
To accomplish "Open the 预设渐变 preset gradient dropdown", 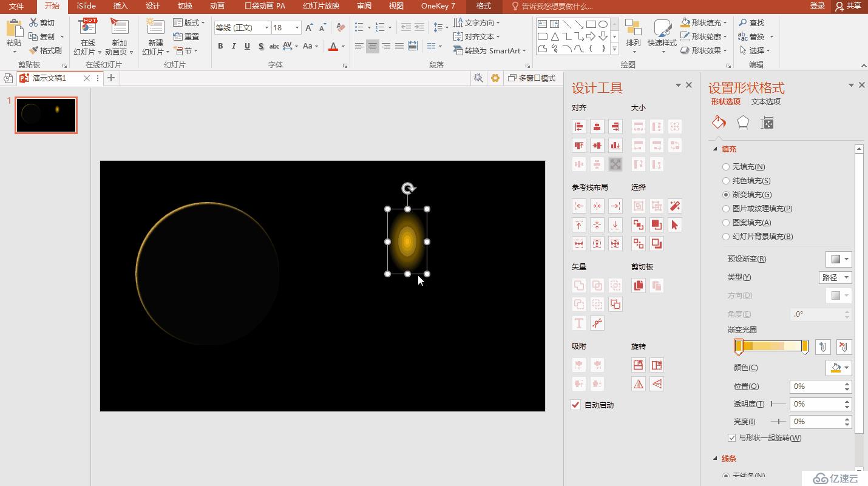I will point(839,259).
